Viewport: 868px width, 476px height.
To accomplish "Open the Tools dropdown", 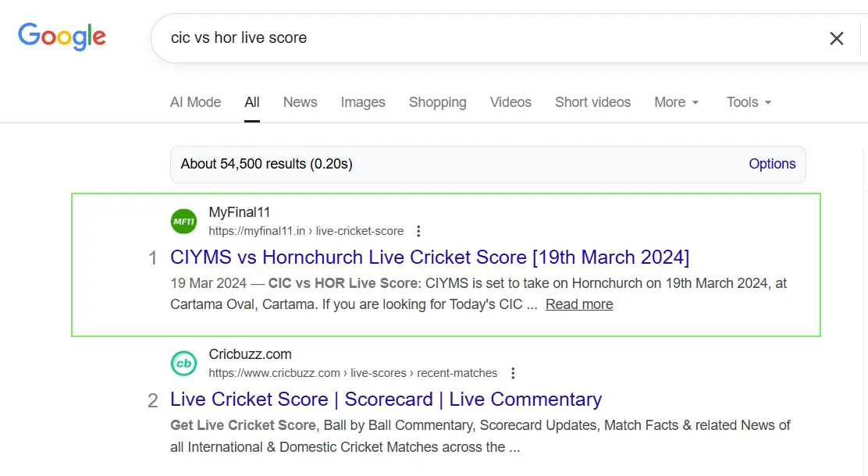I will pos(749,102).
